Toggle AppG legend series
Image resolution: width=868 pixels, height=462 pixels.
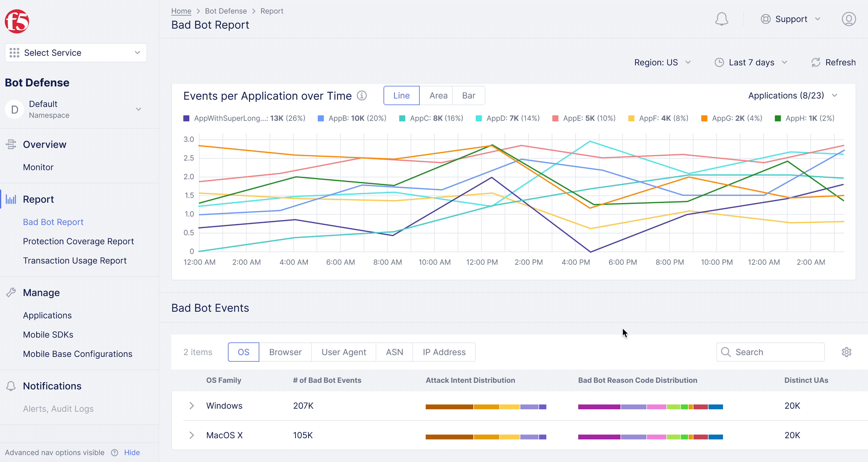click(x=731, y=118)
